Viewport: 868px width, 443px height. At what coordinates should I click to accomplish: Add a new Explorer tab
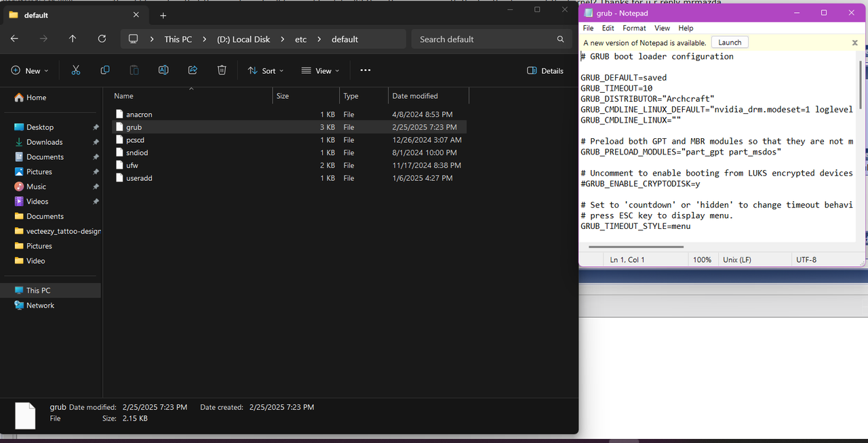coord(163,15)
